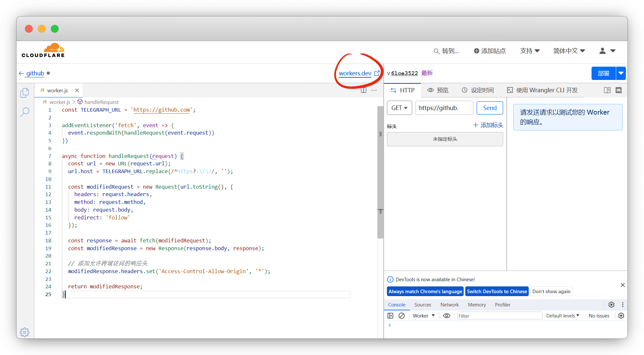644x355 pixels.
Task: Send the HTTP request
Action: point(490,108)
